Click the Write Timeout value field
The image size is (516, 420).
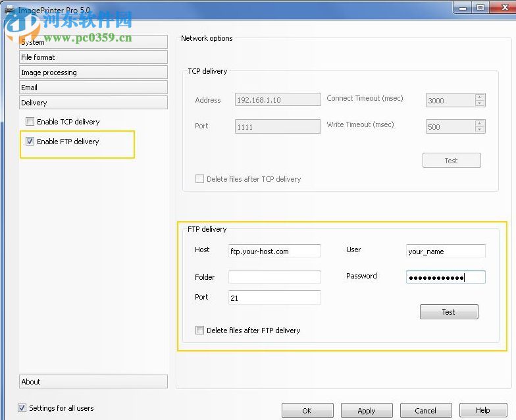[x=450, y=126]
